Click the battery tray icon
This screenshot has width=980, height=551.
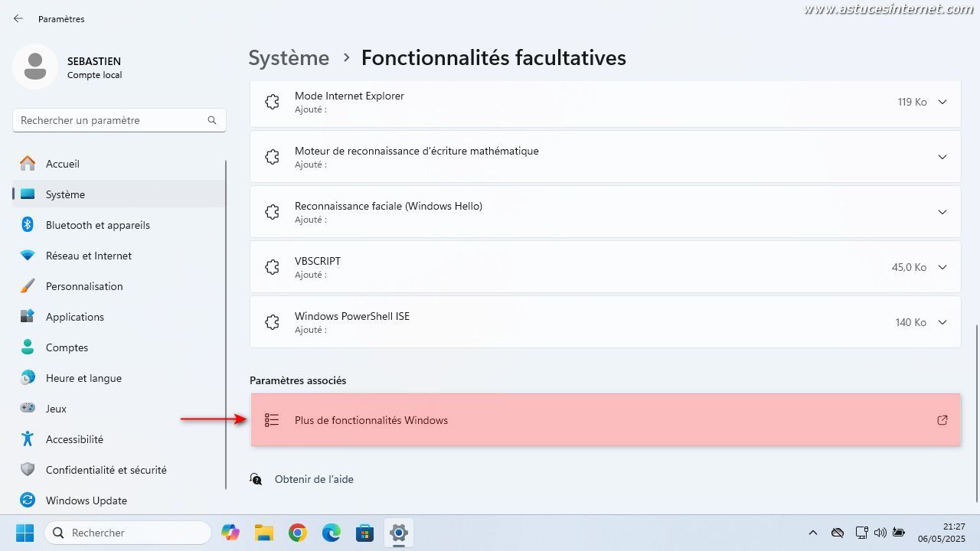[899, 533]
